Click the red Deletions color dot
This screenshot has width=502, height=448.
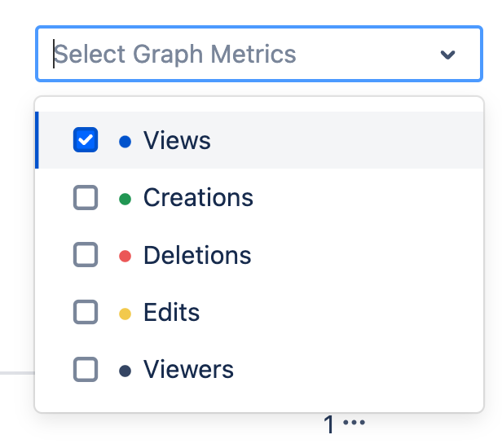point(125,256)
